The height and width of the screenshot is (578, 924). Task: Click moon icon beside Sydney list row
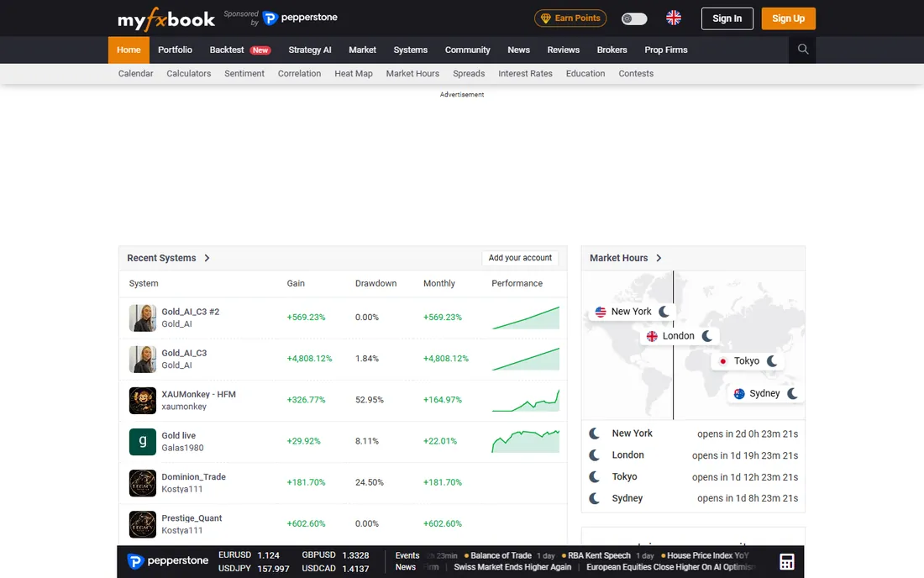click(595, 498)
